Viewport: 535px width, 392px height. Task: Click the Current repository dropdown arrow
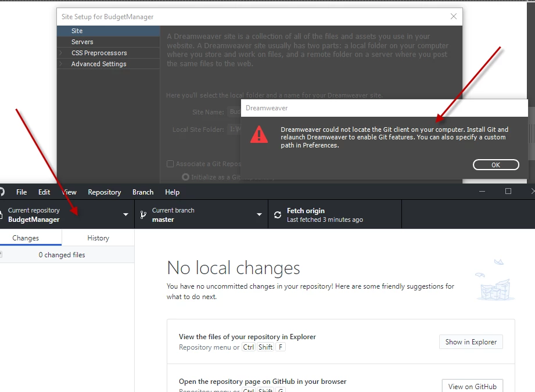(x=125, y=215)
